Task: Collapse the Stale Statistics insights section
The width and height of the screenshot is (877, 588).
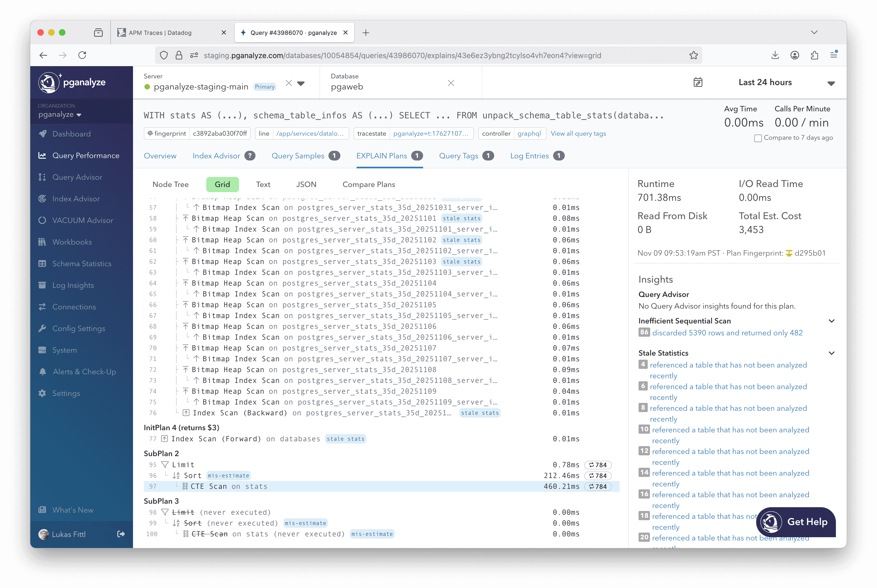Action: pyautogui.click(x=831, y=353)
